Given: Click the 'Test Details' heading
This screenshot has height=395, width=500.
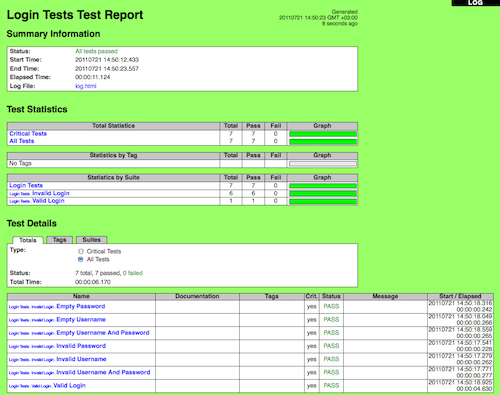Looking at the screenshot, I should 32,223.
